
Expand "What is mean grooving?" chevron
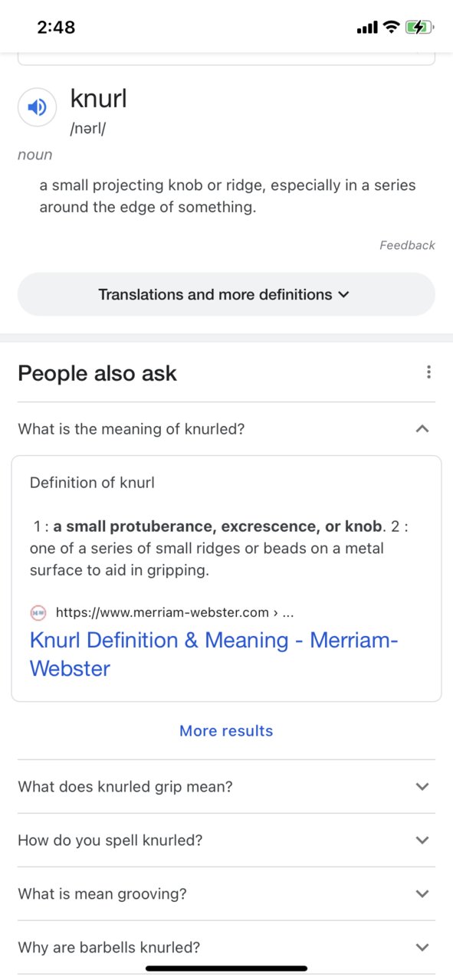coord(422,893)
